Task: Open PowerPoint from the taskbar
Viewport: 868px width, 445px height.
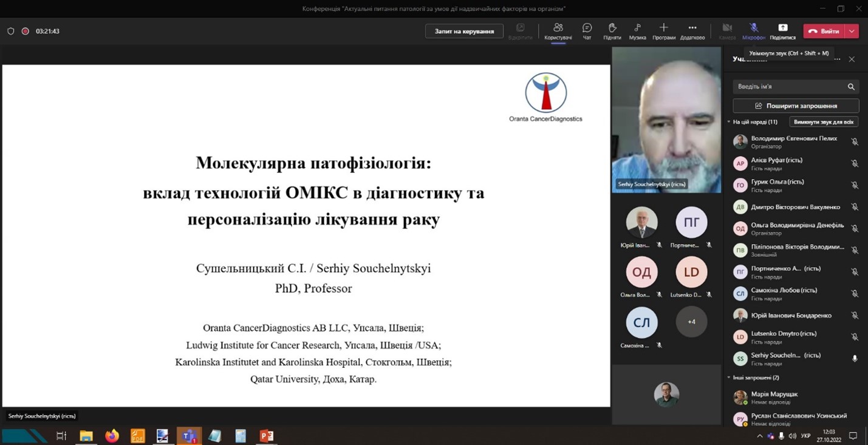Action: pyautogui.click(x=266, y=435)
